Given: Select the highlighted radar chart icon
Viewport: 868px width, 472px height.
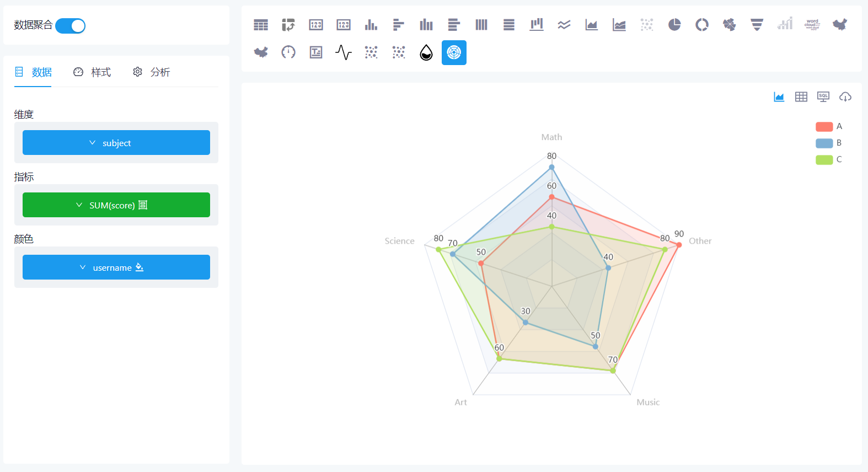Looking at the screenshot, I should [454, 52].
